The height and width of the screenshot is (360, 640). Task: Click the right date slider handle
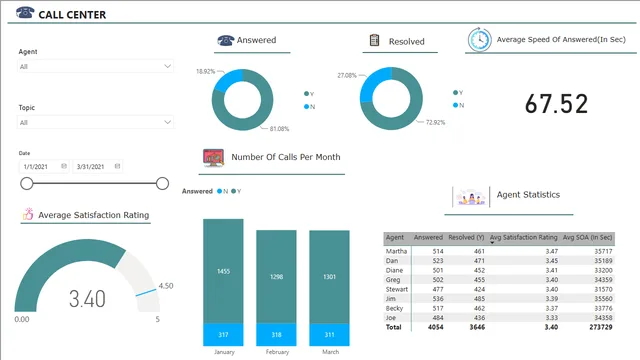click(162, 184)
